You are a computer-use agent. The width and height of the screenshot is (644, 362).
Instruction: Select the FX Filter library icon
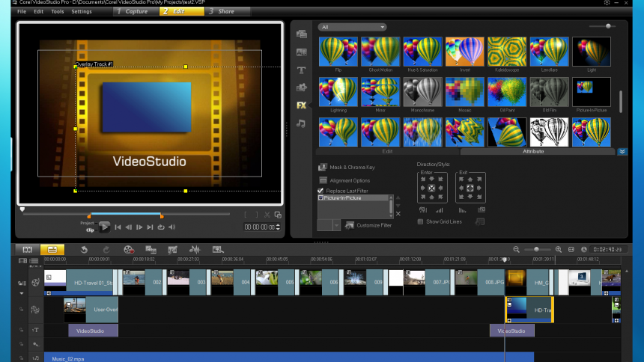coord(302,105)
